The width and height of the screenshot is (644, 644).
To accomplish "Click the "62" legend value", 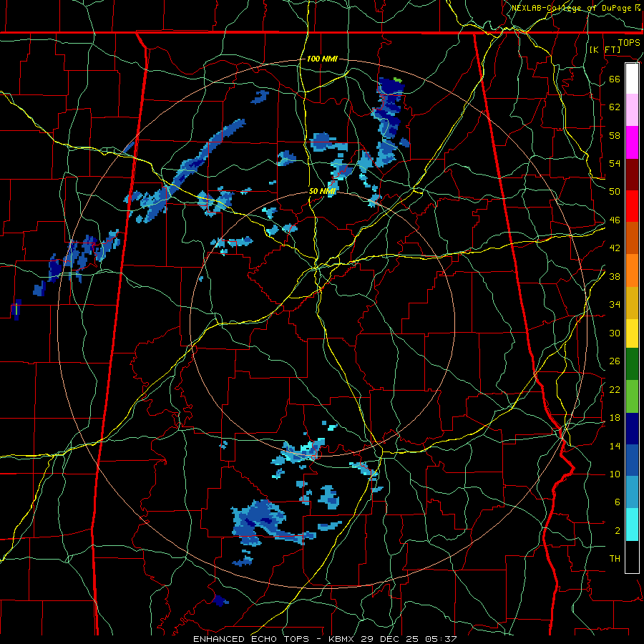I will click(615, 107).
